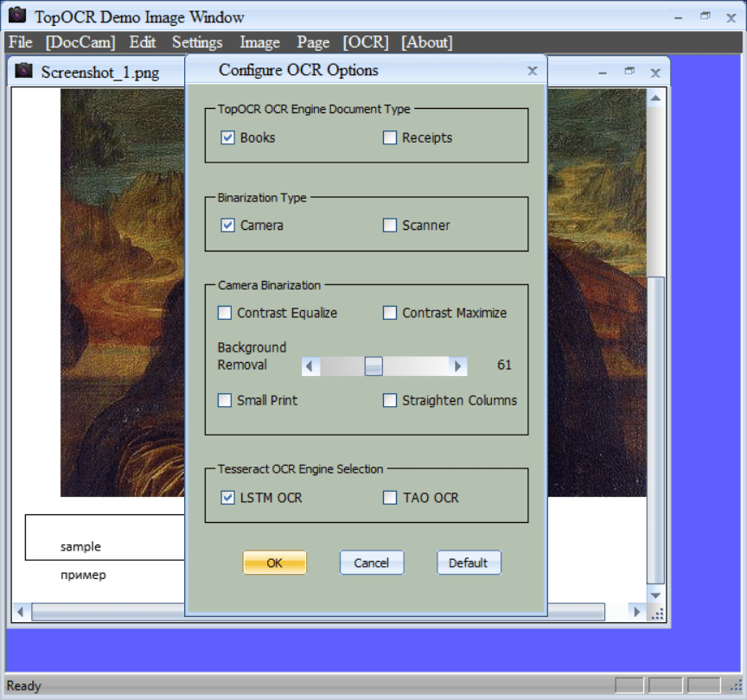This screenshot has height=700, width=747.
Task: Reset options with the Default button
Action: tap(469, 563)
